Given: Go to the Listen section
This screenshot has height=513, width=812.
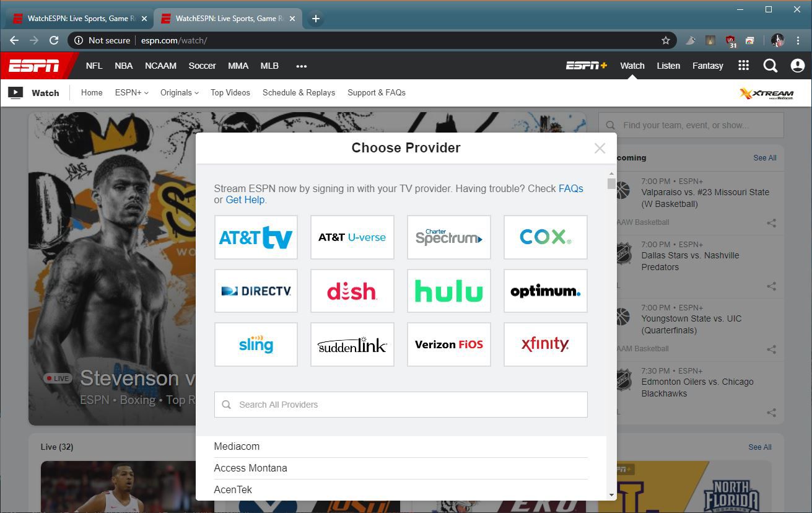Looking at the screenshot, I should point(668,66).
